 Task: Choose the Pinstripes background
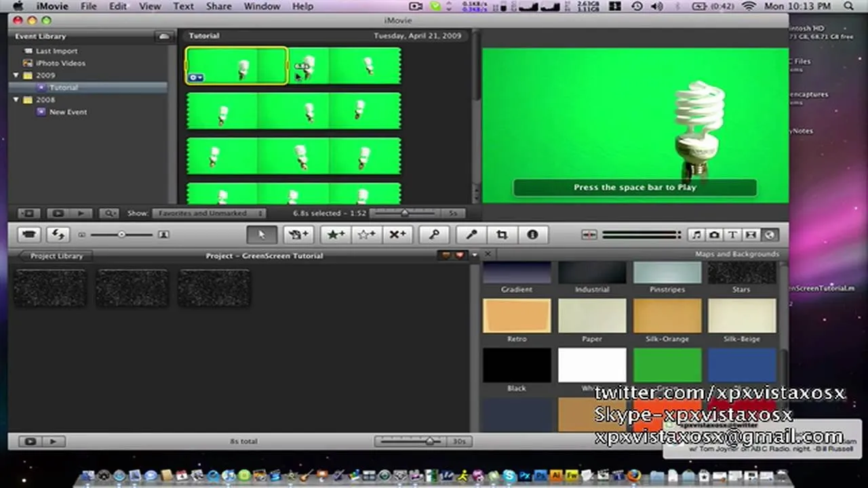click(667, 272)
